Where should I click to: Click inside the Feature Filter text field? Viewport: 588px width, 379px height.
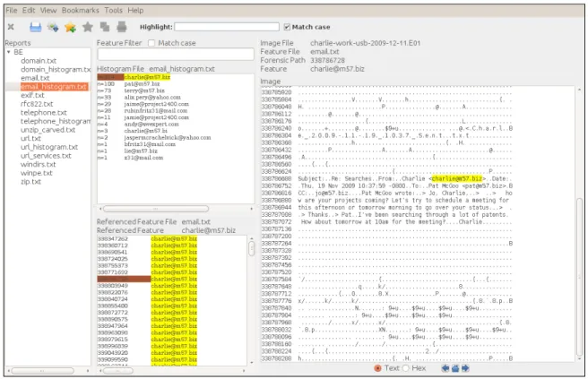point(176,55)
